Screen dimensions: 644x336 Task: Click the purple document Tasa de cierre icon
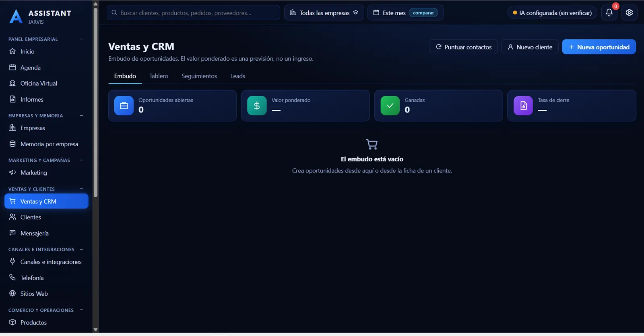coord(523,106)
